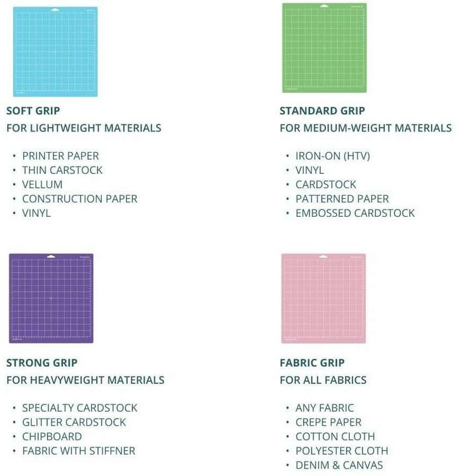Image resolution: width=459 pixels, height=476 pixels.
Task: Click the GLITTER CARDSTOCK list item
Action: click(74, 422)
